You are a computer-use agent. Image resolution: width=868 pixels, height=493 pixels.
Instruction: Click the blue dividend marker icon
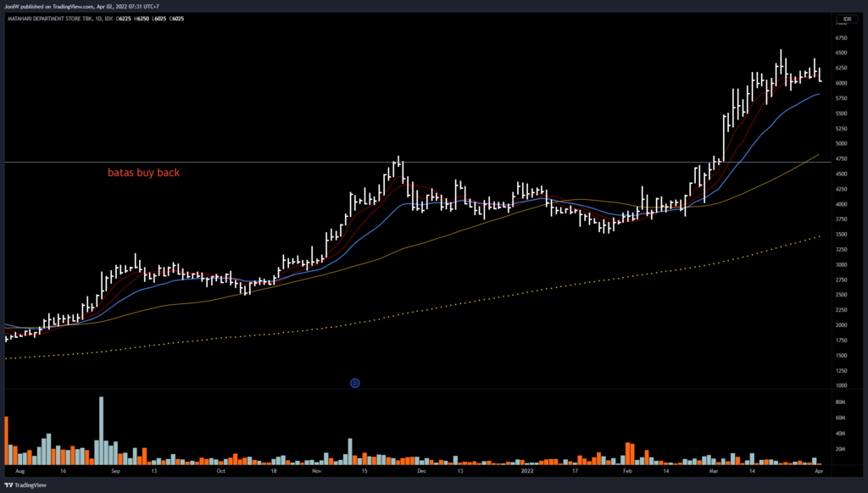[355, 383]
